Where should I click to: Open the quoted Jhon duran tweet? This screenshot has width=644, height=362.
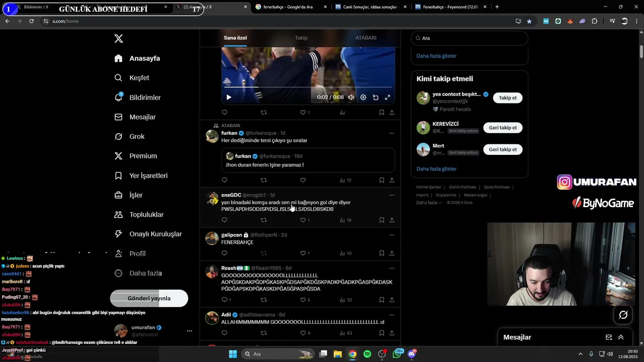[308, 160]
